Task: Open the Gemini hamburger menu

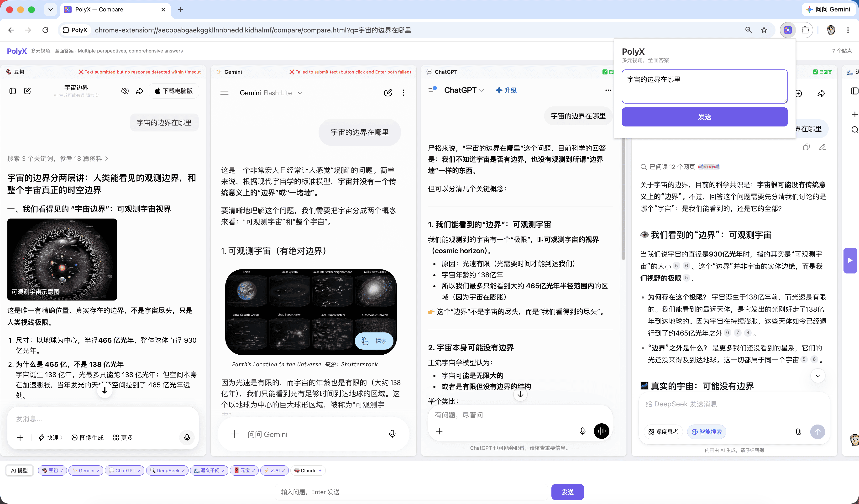Action: point(224,93)
